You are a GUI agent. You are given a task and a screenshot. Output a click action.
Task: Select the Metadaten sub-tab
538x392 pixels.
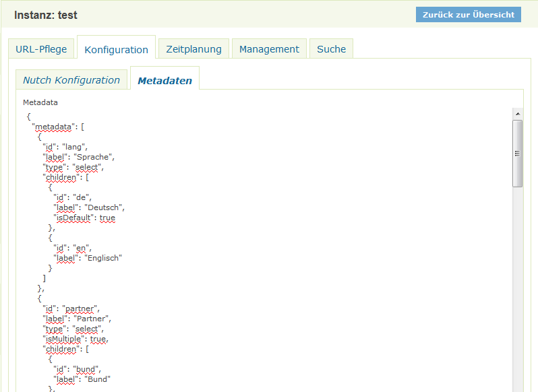click(165, 81)
